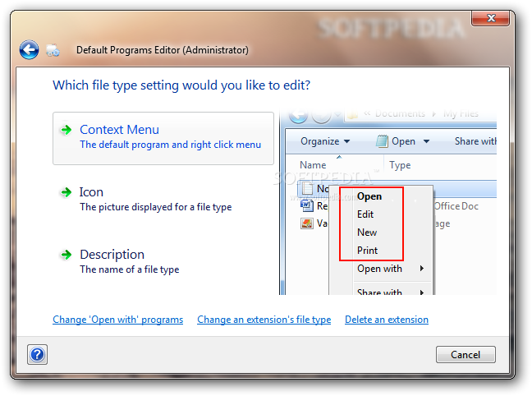
Task: Choose the Context Menu option
Action: (x=163, y=139)
